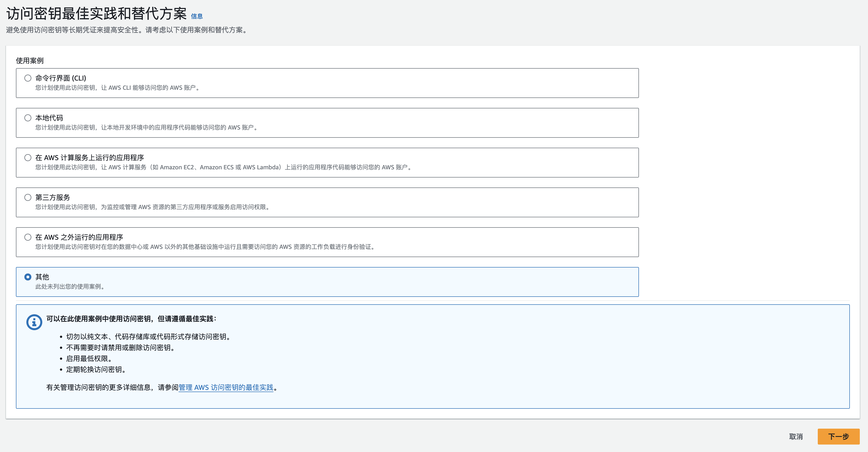The image size is (868, 452).
Task: Click the selected 其他 radio button
Action: [28, 277]
